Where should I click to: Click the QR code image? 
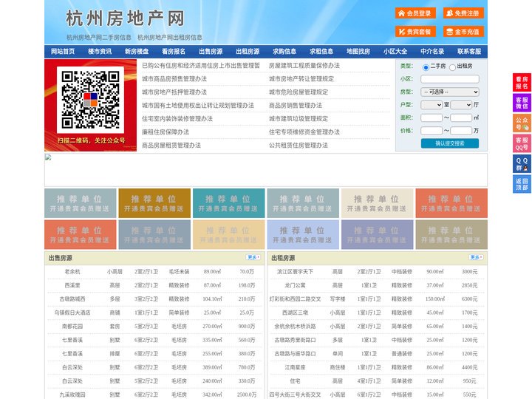[90, 100]
